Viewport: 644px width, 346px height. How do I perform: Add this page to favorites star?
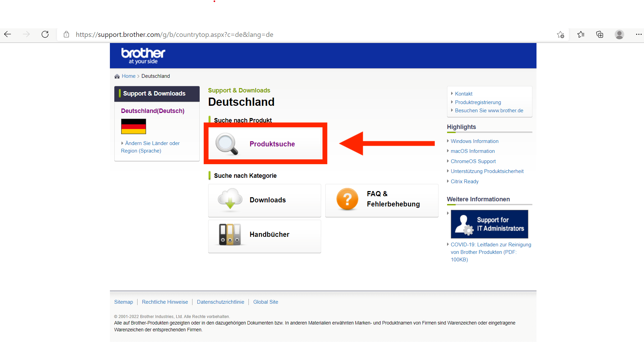click(560, 34)
